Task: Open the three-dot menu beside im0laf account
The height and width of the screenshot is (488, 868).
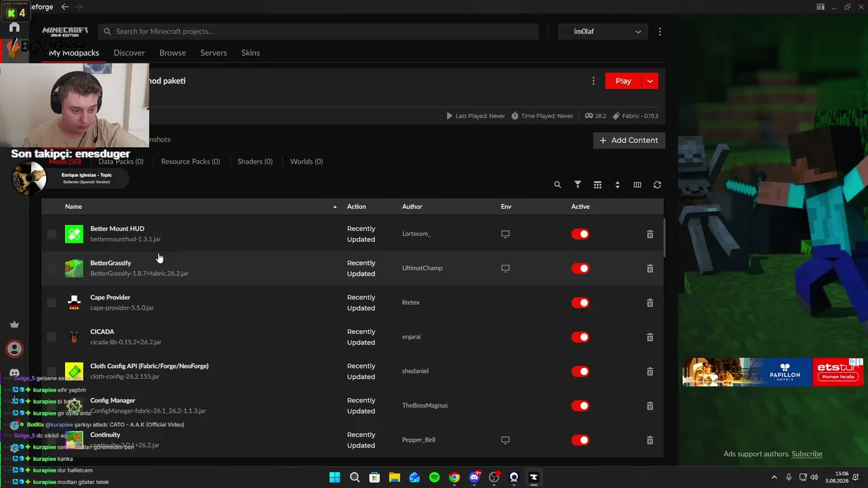Action: point(660,31)
